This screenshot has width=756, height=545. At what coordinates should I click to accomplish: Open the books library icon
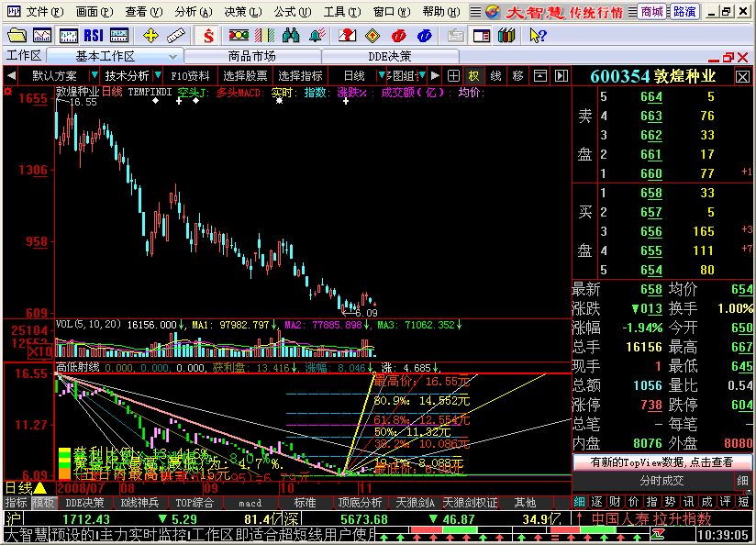(506, 35)
